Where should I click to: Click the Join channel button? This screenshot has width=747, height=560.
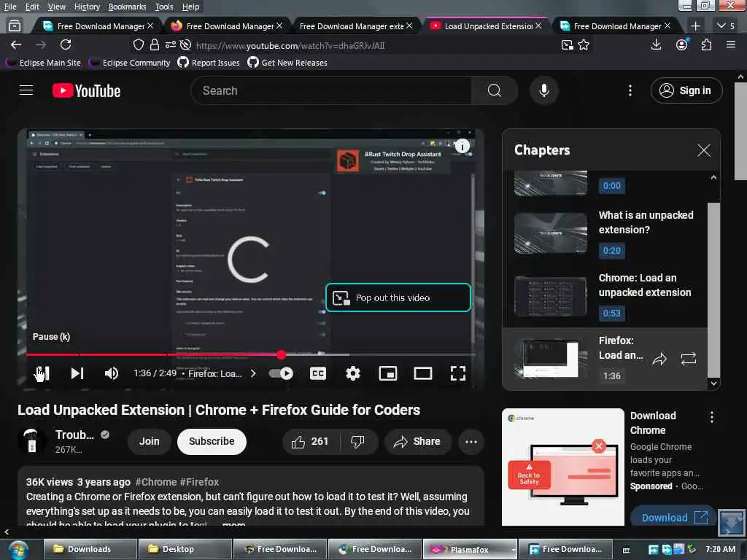(x=149, y=441)
